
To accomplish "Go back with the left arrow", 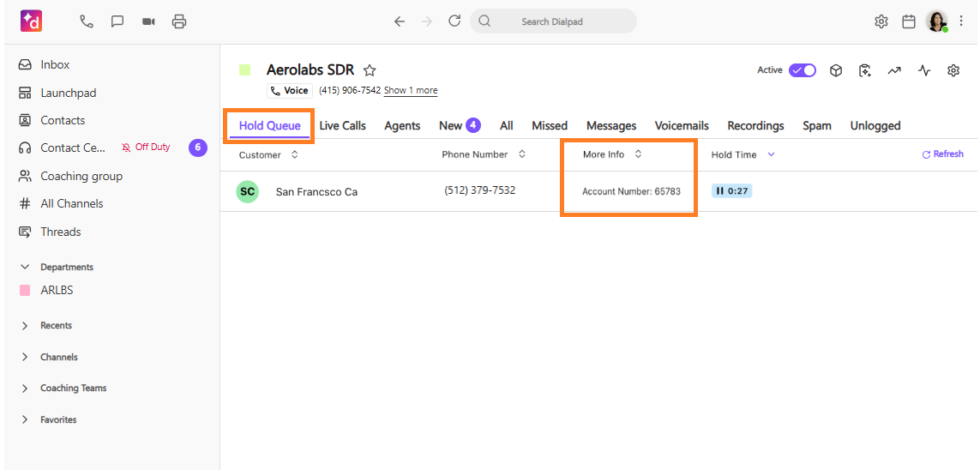I will pyautogui.click(x=400, y=21).
